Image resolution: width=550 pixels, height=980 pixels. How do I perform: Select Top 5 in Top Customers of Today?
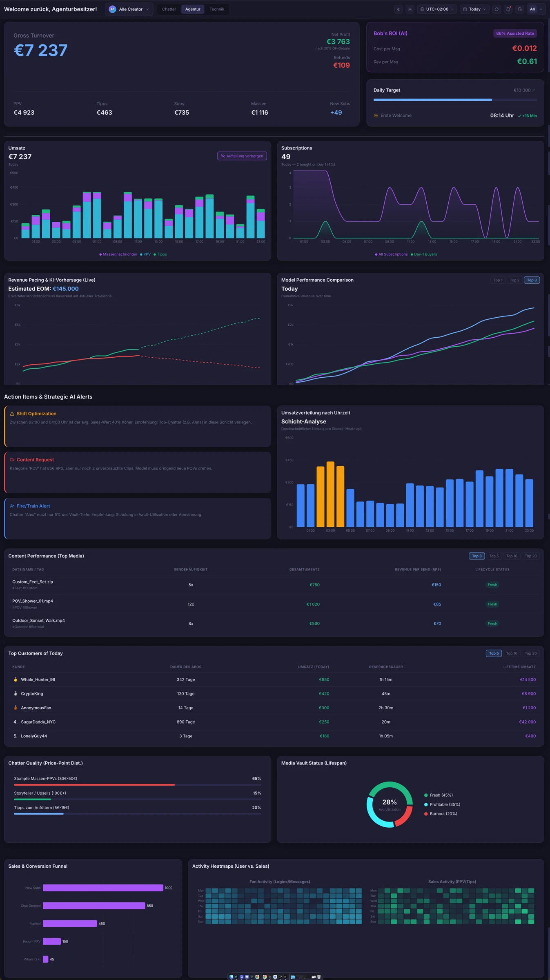pos(494,653)
